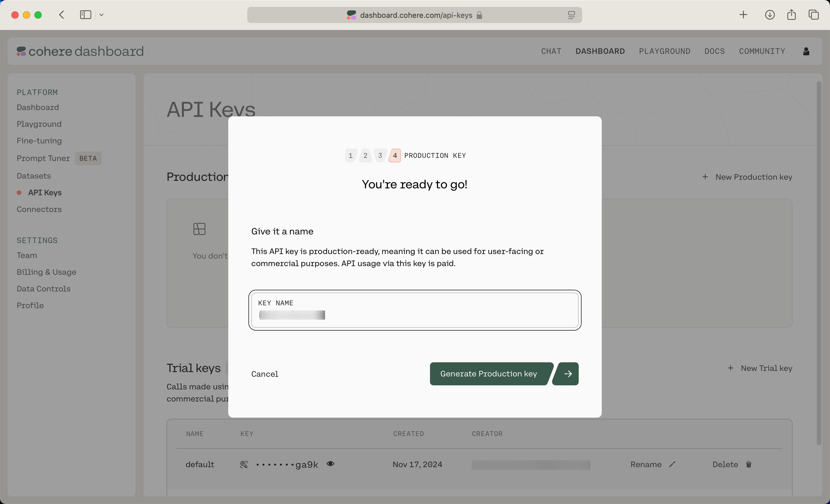830x504 pixels.
Task: Click the BETA badge near Prompt Tuner
Action: (88, 158)
